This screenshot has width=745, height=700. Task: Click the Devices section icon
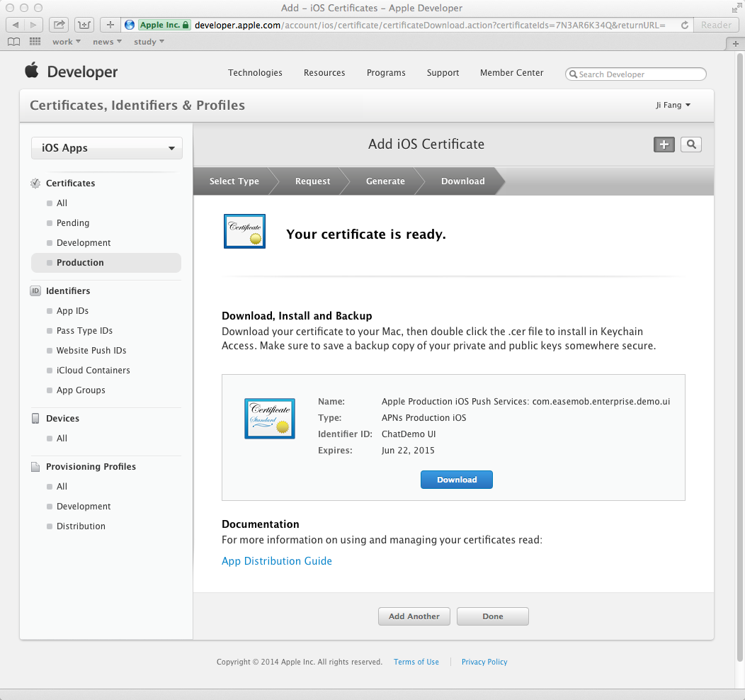click(35, 418)
